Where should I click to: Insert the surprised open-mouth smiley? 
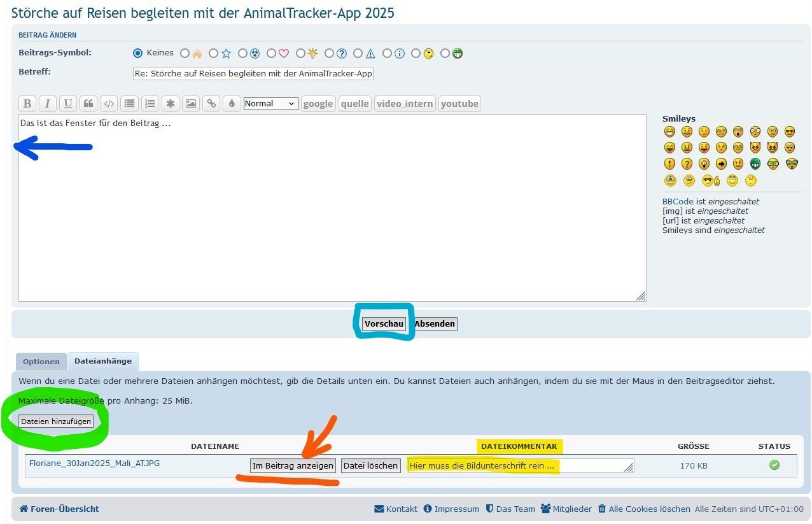738,132
